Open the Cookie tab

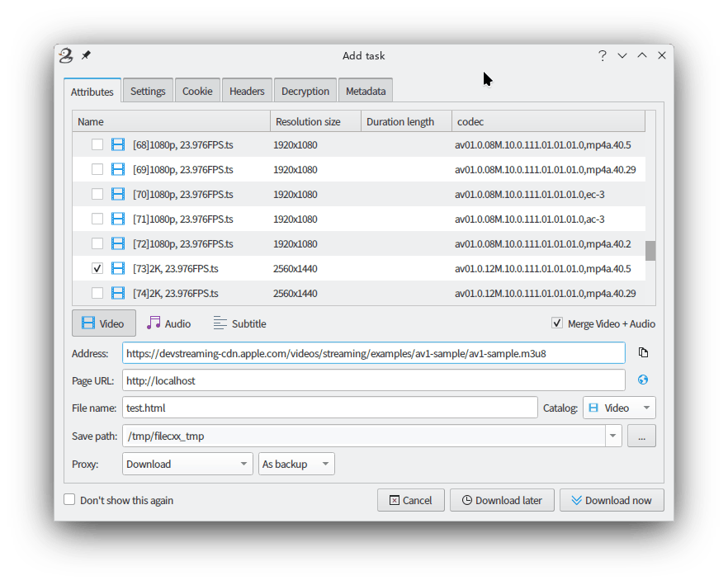coord(197,91)
